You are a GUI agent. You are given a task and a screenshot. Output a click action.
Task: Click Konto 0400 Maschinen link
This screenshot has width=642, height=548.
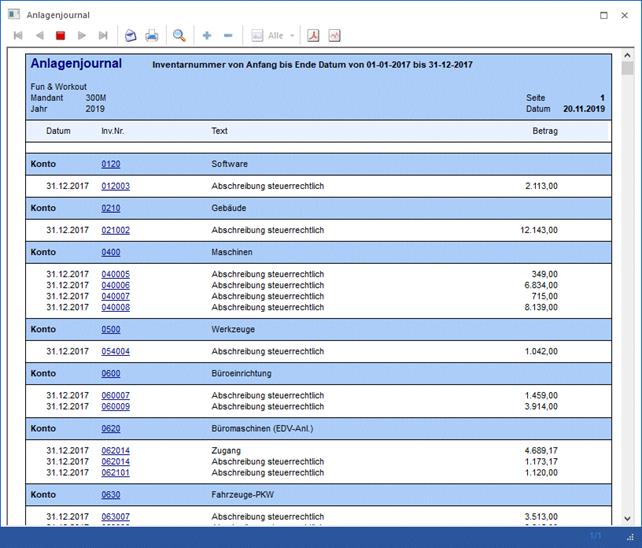coord(110,252)
